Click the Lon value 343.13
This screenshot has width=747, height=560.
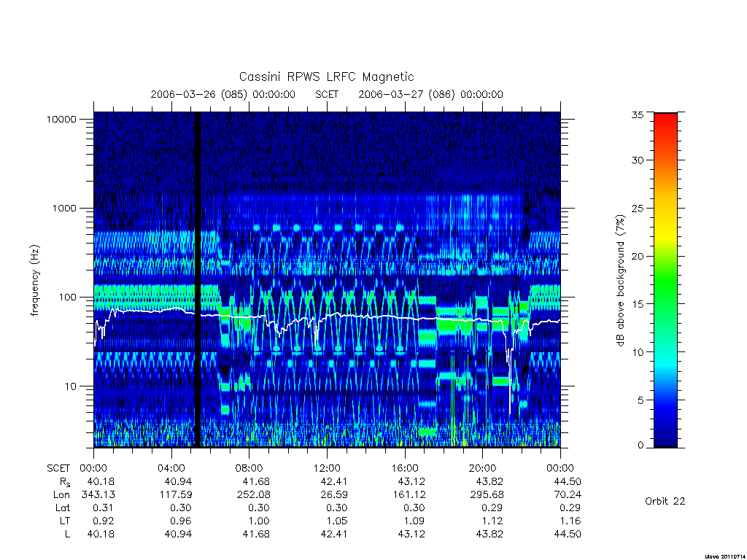(x=98, y=495)
